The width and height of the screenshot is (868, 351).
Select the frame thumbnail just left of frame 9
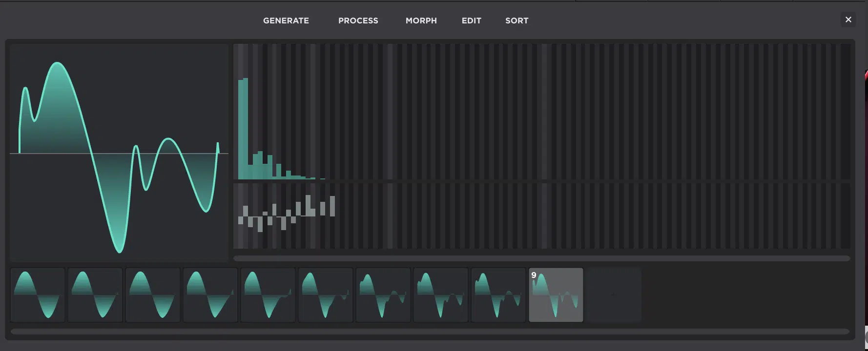click(x=498, y=295)
